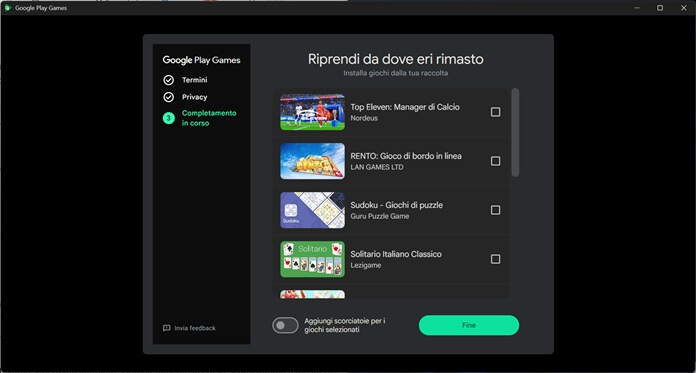Click the Lezigame developer name
Viewport: 696px width, 373px height.
pyautogui.click(x=366, y=265)
